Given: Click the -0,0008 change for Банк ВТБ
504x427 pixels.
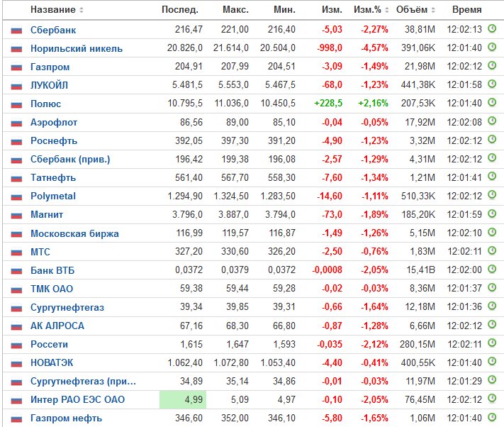Looking at the screenshot, I should point(327,270).
